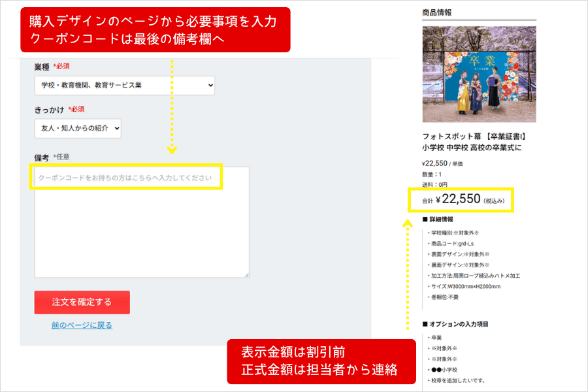Open the 業種 dropdown
Image resolution: width=588 pixels, height=392 pixels.
click(124, 86)
